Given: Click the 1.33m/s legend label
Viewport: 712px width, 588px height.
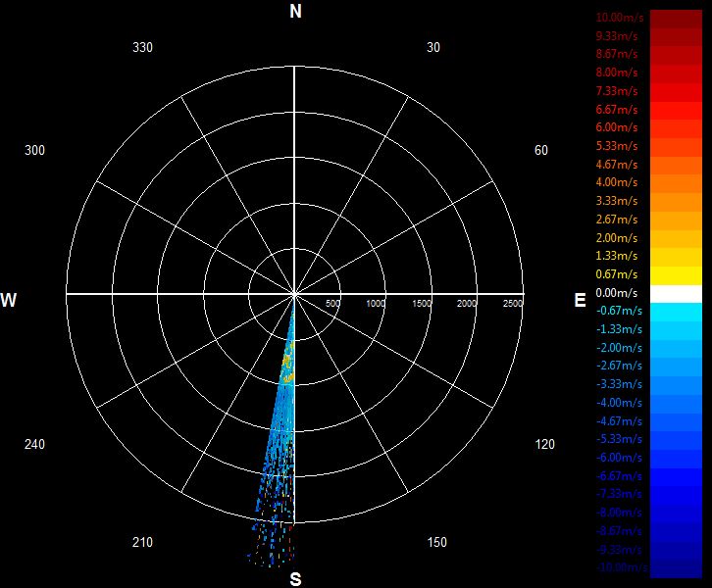Looking at the screenshot, I should click(x=617, y=256).
